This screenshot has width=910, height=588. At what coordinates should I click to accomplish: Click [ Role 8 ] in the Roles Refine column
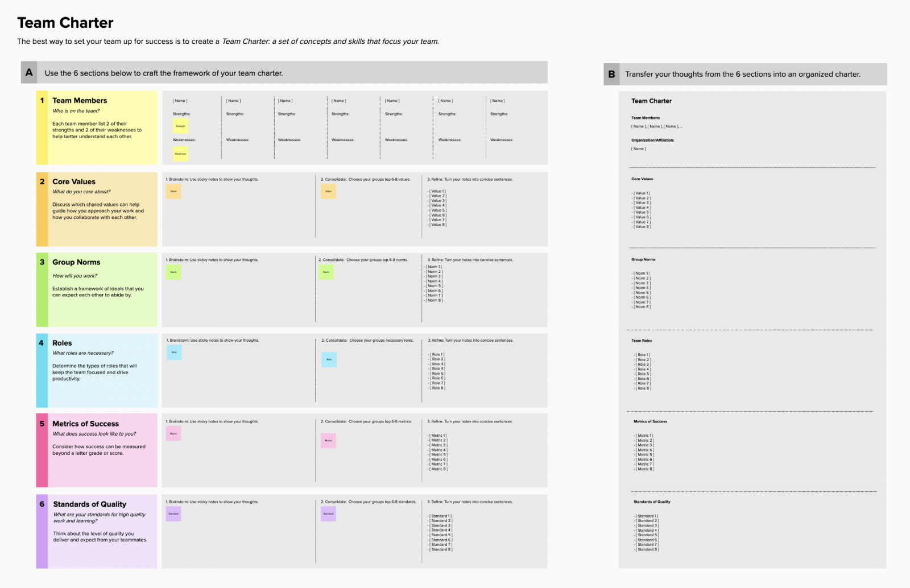click(x=438, y=388)
